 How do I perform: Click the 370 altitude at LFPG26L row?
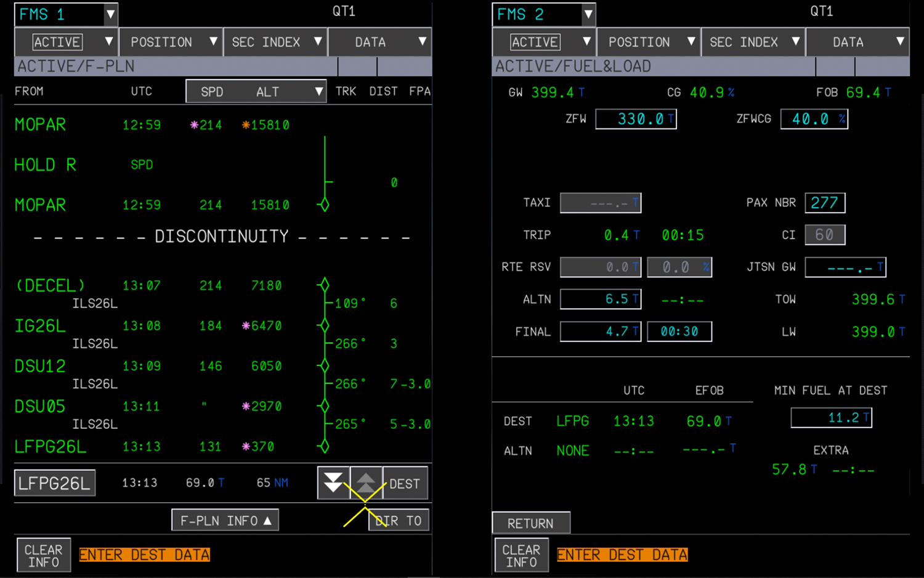click(x=258, y=447)
